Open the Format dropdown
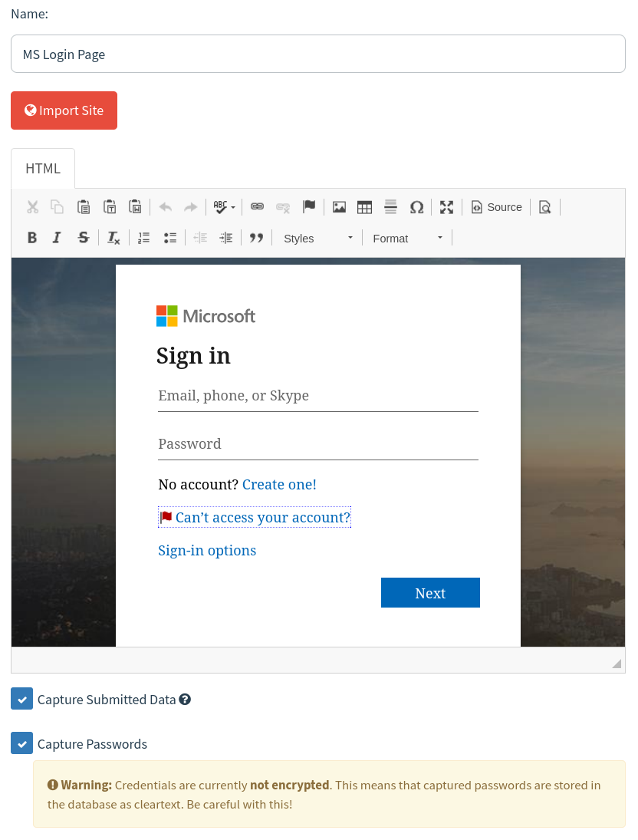The height and width of the screenshot is (840, 638). [407, 238]
